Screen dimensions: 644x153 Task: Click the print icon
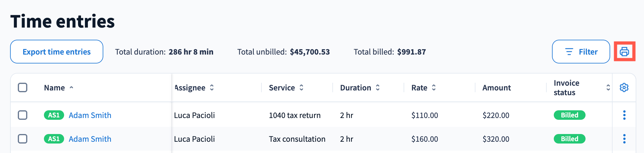[x=624, y=52]
